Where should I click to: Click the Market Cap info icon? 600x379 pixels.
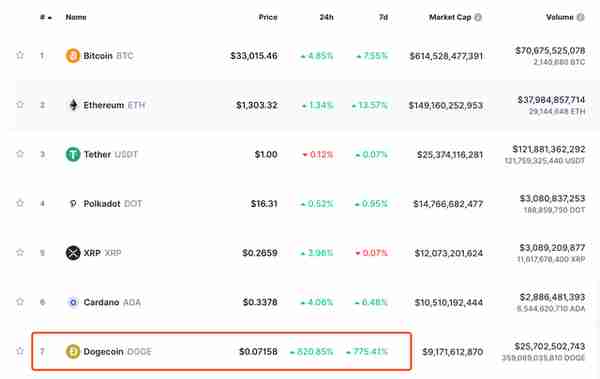point(478,17)
